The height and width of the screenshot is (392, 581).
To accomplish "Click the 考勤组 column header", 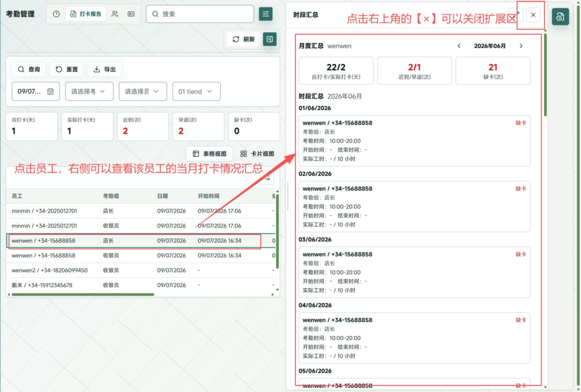I will [111, 196].
